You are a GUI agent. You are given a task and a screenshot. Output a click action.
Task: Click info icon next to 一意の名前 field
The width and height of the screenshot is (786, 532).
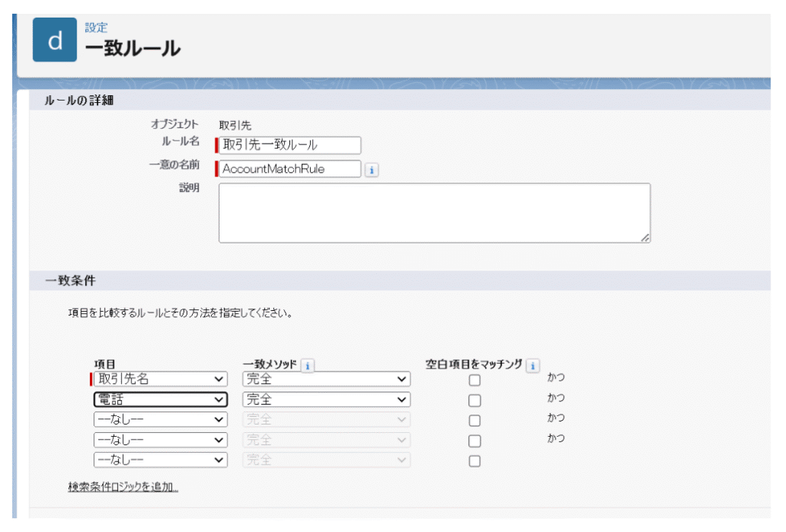[371, 170]
